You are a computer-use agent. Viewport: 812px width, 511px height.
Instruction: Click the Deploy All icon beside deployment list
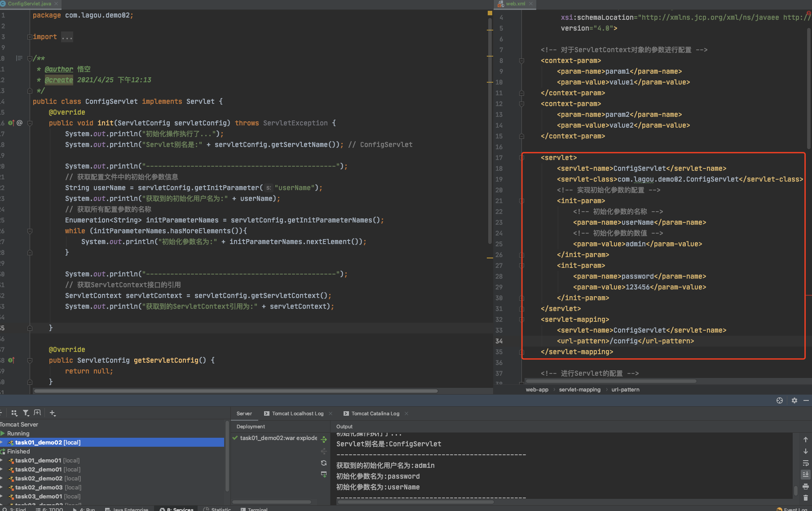pos(324,439)
